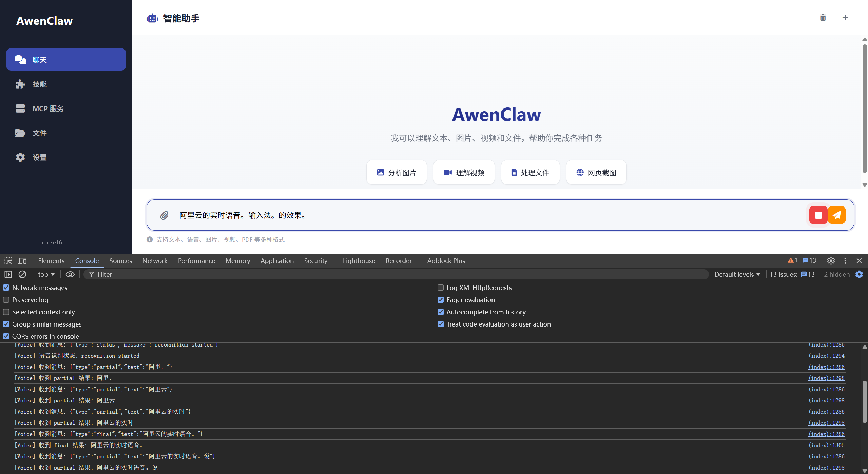Check Log XMLHttpRequests option

[440, 288]
